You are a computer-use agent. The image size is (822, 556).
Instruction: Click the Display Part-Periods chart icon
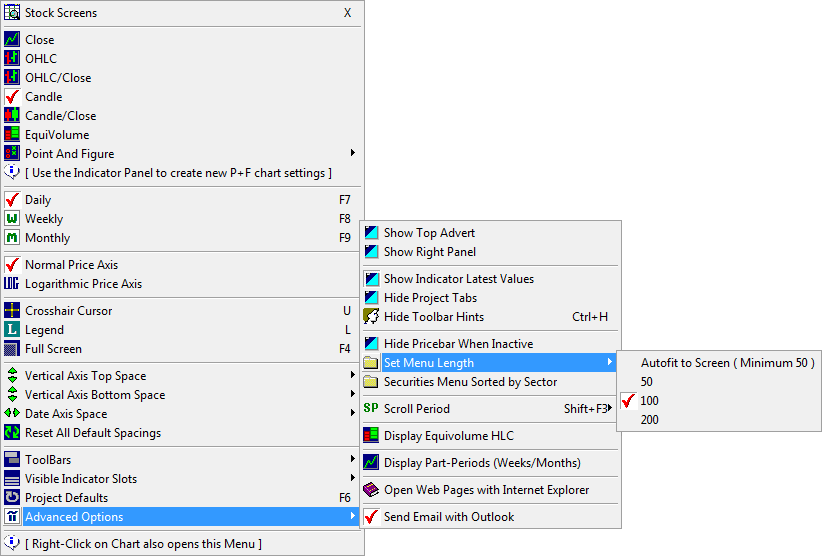(x=371, y=463)
